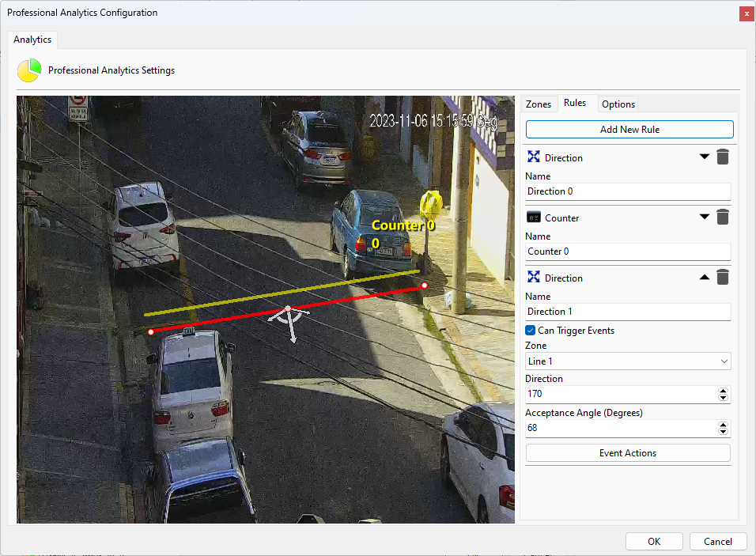
Task: Decrease the Acceptance Angle with down arrow
Action: pyautogui.click(x=723, y=432)
